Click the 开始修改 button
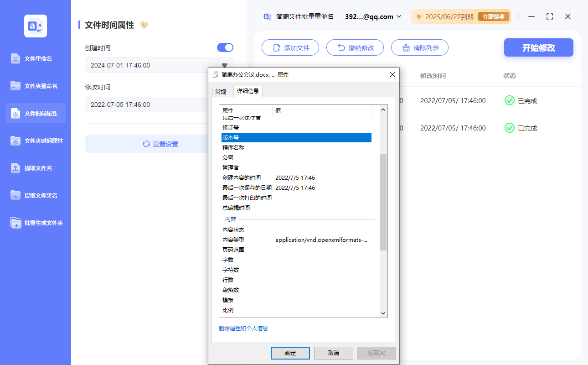 (538, 47)
